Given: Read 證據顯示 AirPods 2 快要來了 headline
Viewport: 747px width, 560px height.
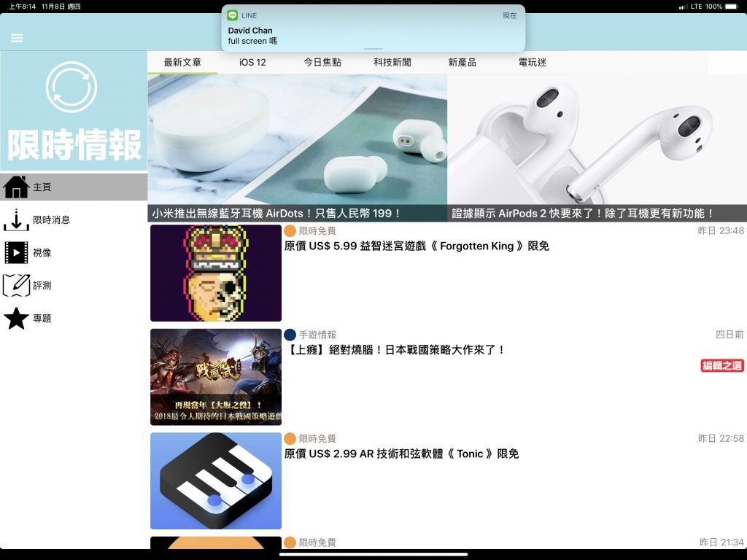Looking at the screenshot, I should click(x=583, y=214).
